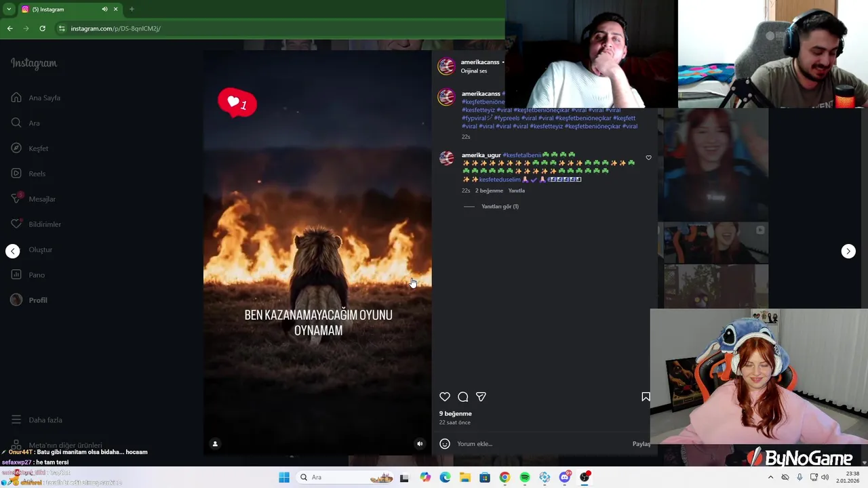Viewport: 868px width, 488px height.
Task: Launch Copilot from the taskbar
Action: pyautogui.click(x=425, y=477)
